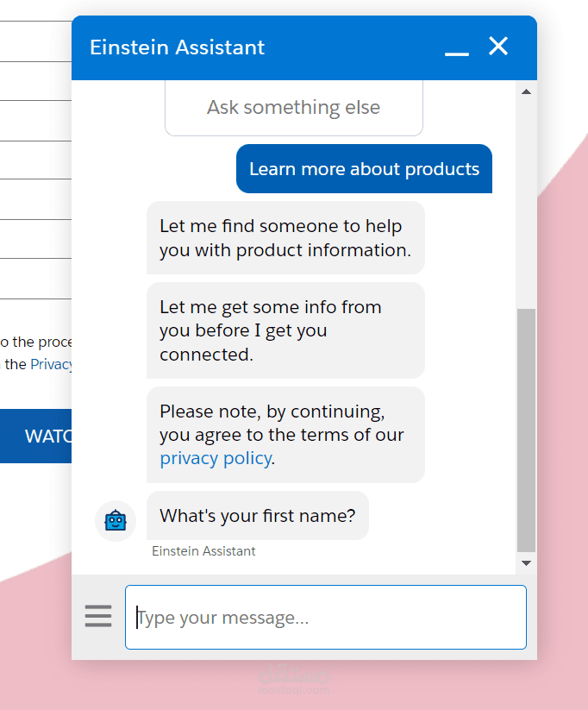Close the Einstein Assistant chat panel
Screen dimensions: 588x710
[498, 47]
